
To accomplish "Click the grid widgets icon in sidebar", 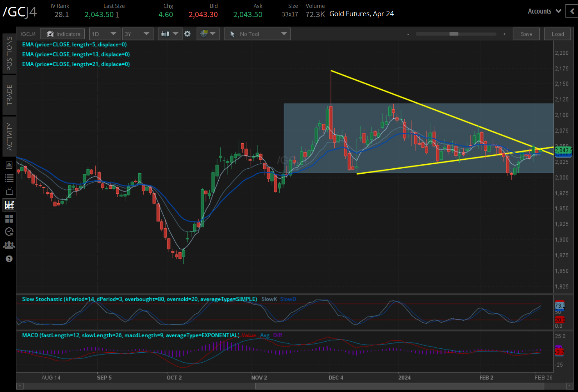I will (9, 219).
